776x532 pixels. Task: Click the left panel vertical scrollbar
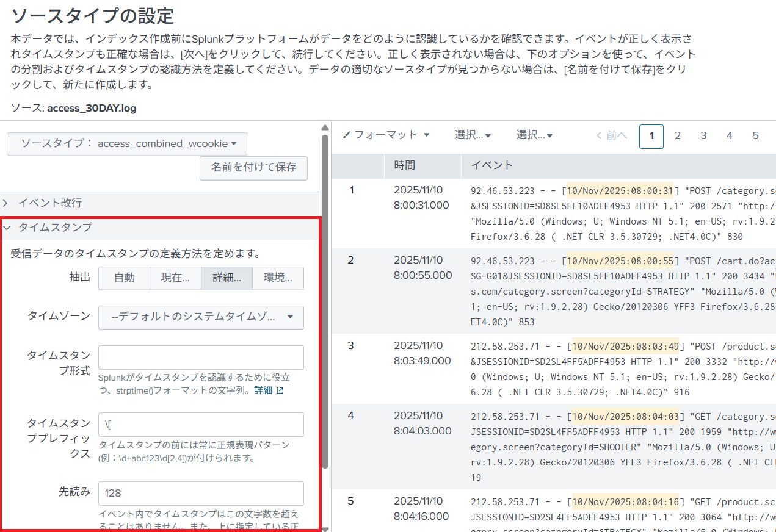pyautogui.click(x=325, y=305)
